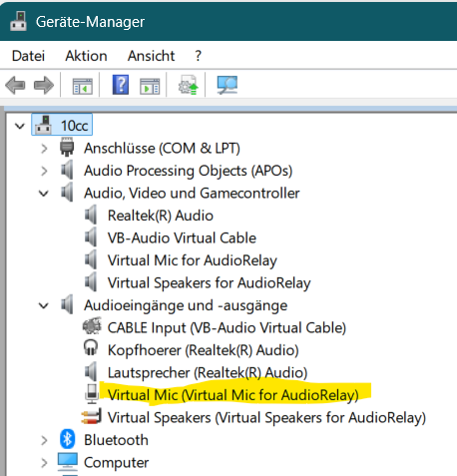Click speaker icon beside VB-Audio Virtual Cable
The width and height of the screenshot is (457, 476).
click(91, 238)
